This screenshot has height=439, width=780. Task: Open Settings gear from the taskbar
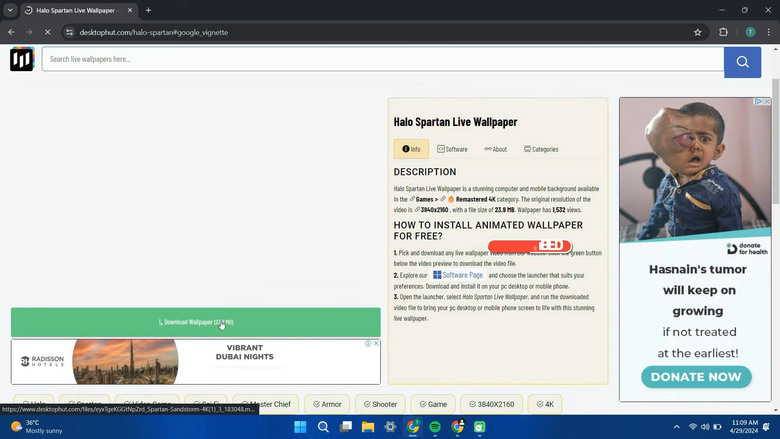pyautogui.click(x=390, y=427)
